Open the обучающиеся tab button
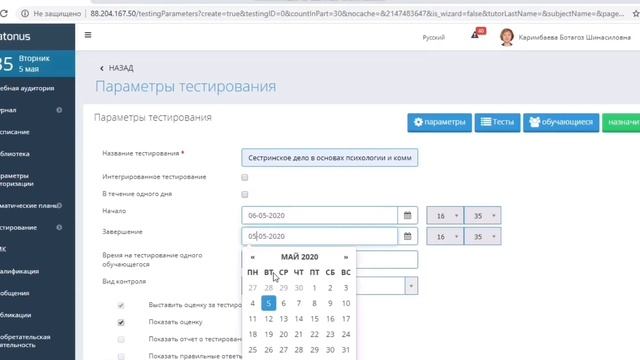This screenshot has width=640, height=360. point(561,122)
